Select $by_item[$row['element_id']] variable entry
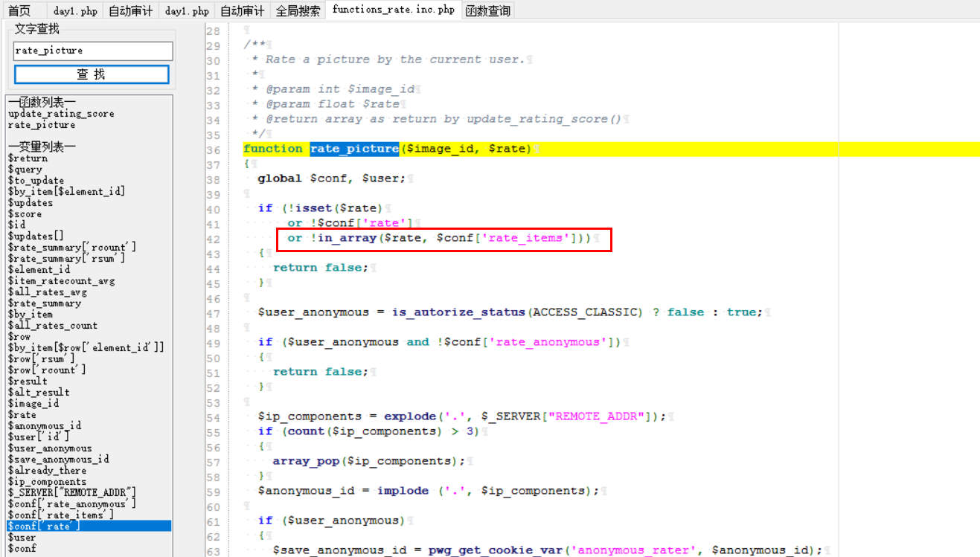This screenshot has width=980, height=557. point(86,348)
